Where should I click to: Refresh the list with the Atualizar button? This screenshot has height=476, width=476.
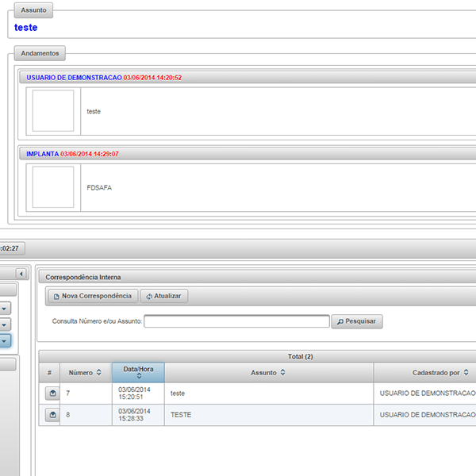tap(164, 296)
